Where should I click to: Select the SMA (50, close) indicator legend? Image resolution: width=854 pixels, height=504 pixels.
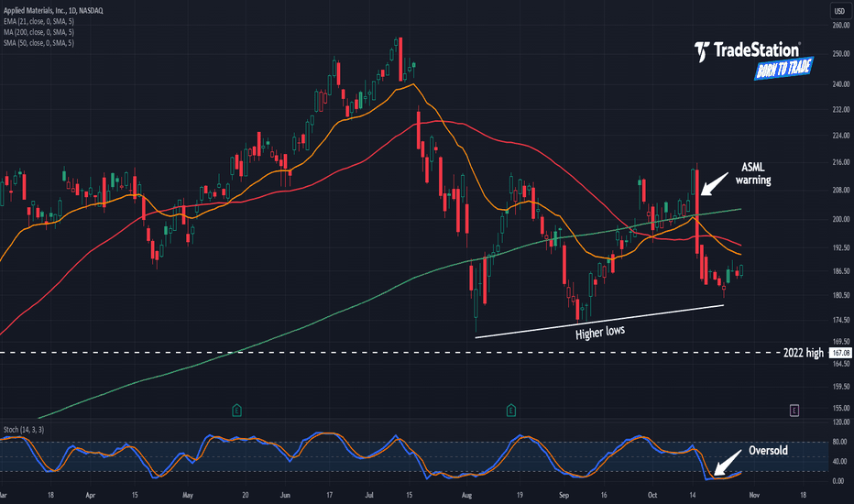click(x=38, y=43)
